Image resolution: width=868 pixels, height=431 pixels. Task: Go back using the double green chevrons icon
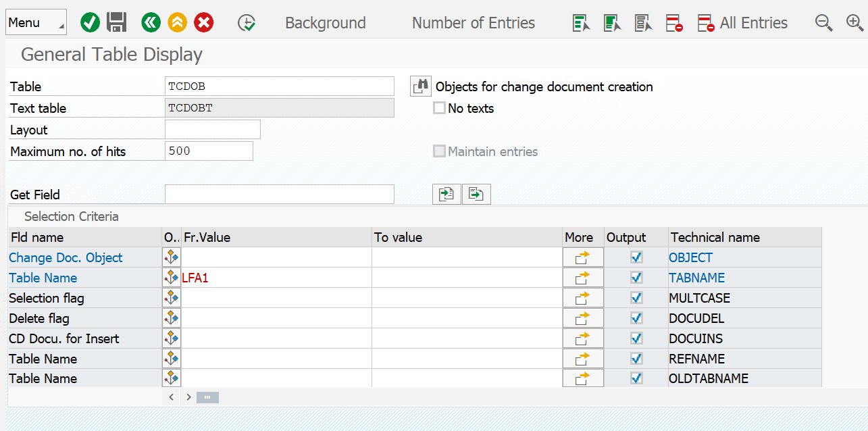point(150,22)
